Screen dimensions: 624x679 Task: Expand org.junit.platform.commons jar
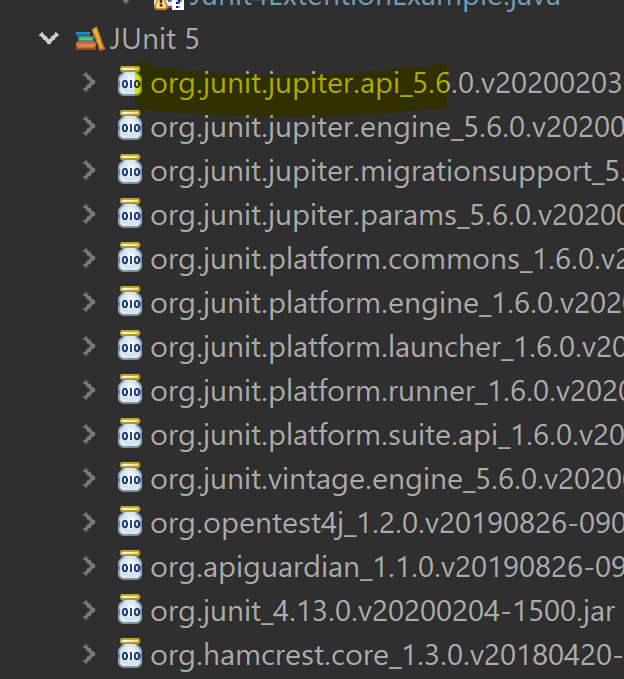[89, 259]
